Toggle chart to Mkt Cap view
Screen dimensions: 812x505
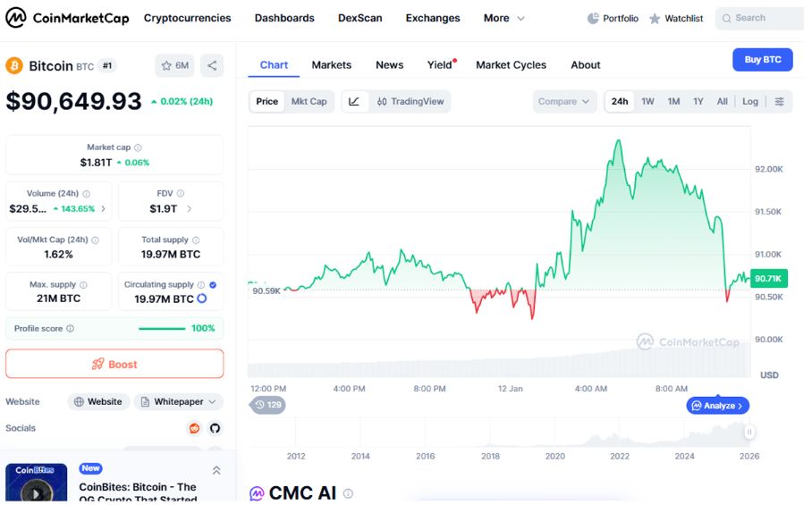(309, 102)
